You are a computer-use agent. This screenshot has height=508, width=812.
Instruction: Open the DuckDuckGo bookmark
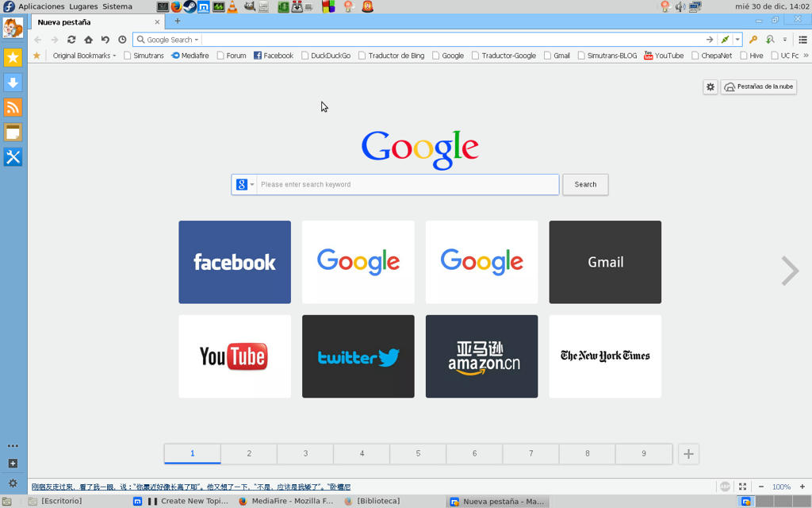(x=326, y=56)
